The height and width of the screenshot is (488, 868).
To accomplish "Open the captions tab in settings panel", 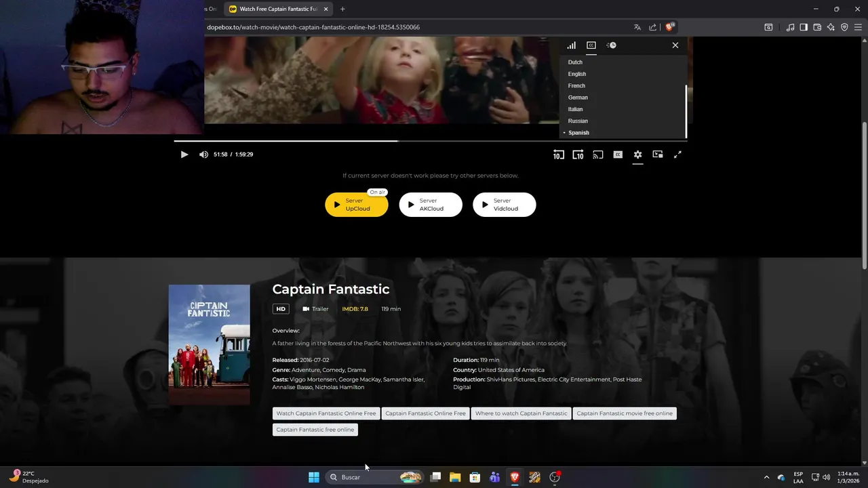I will (591, 45).
